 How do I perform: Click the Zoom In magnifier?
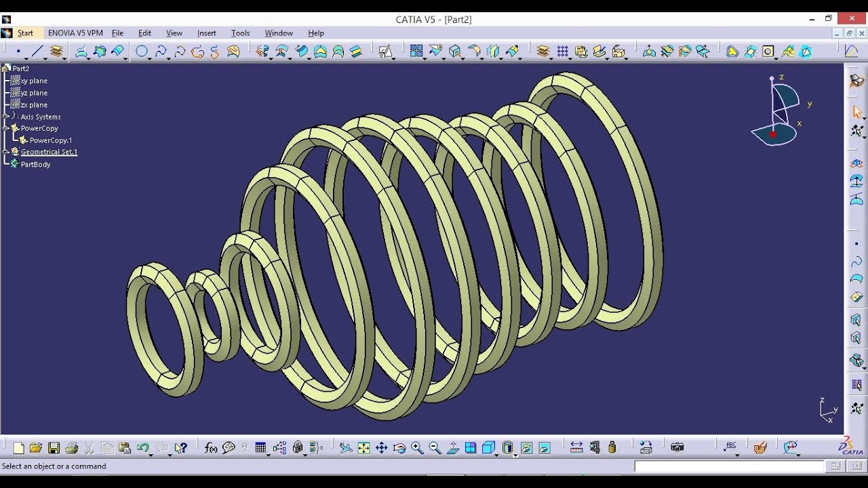click(x=417, y=448)
